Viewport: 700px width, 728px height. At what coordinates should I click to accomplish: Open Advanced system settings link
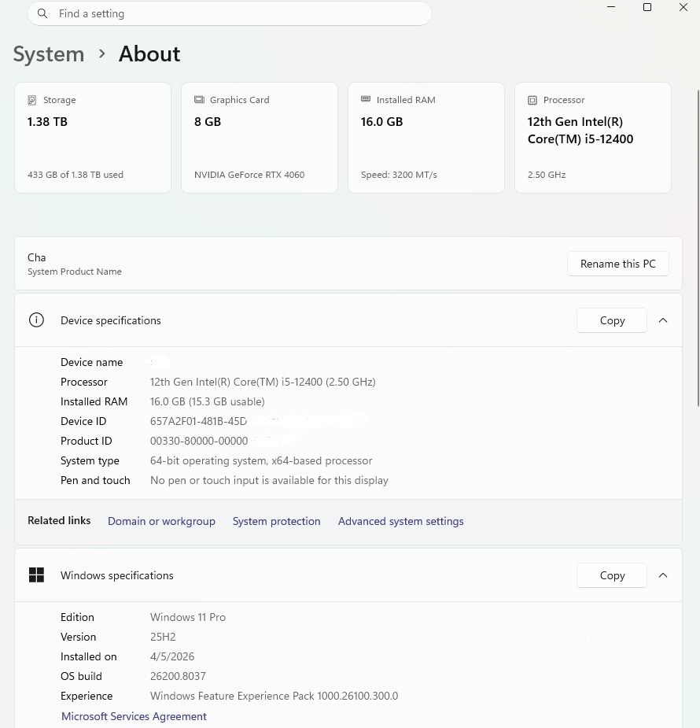pos(401,521)
